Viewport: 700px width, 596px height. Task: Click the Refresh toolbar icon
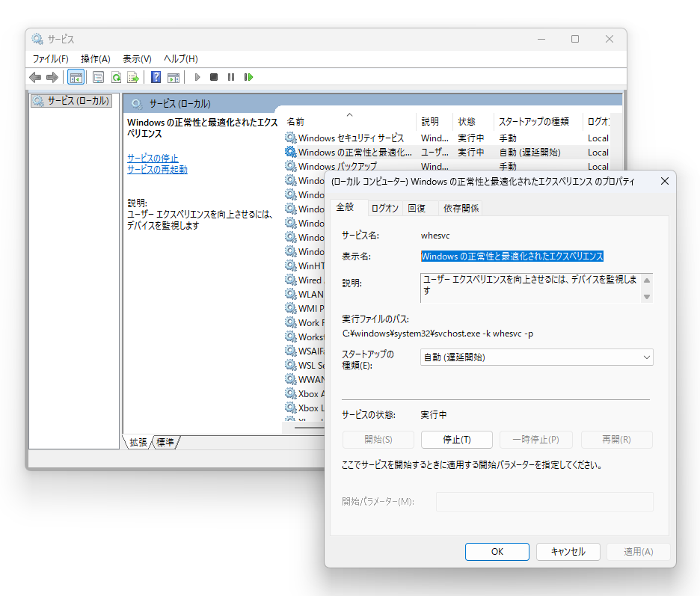[x=116, y=77]
